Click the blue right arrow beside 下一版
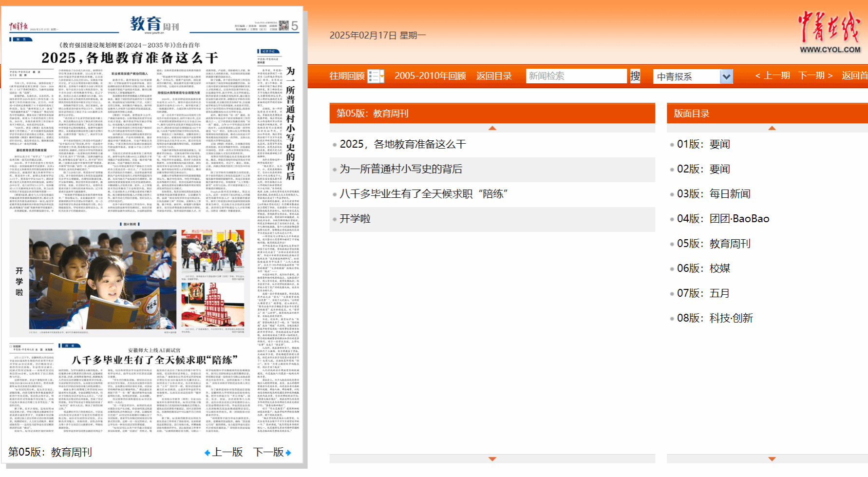The image size is (868, 477). 288,453
